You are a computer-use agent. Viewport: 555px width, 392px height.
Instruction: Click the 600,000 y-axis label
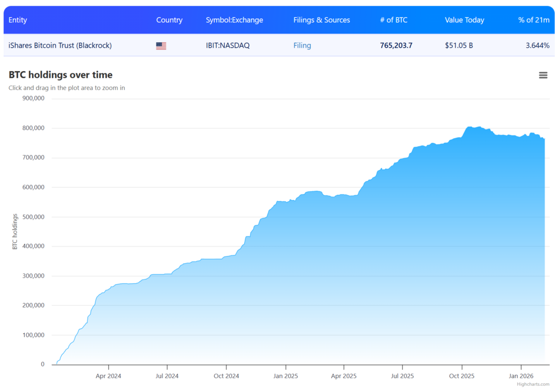tap(33, 187)
